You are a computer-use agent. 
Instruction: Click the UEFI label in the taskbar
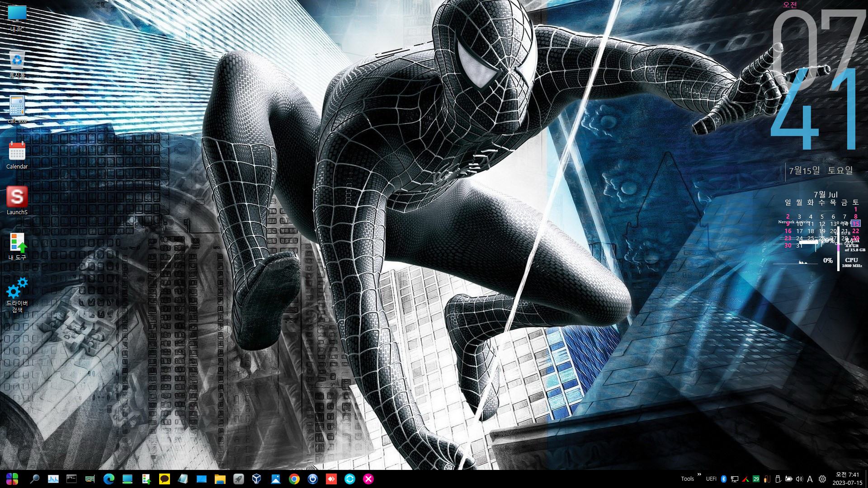tap(711, 479)
